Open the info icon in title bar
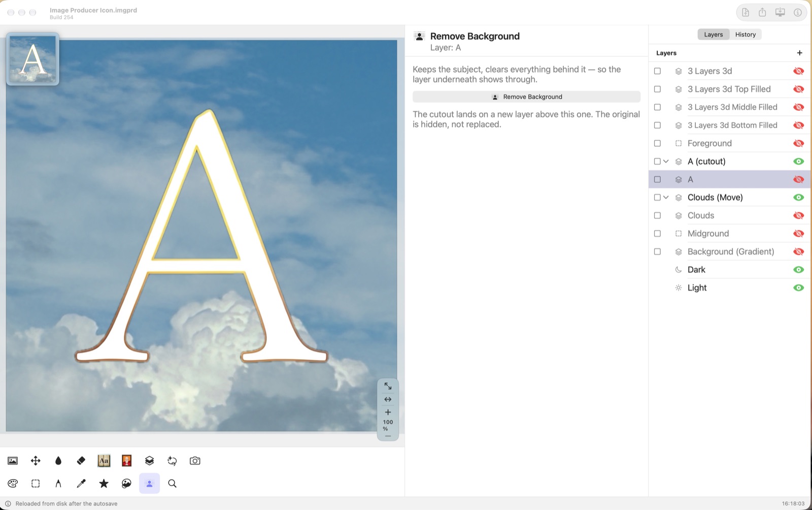Screen dimensions: 812x510 point(798,12)
